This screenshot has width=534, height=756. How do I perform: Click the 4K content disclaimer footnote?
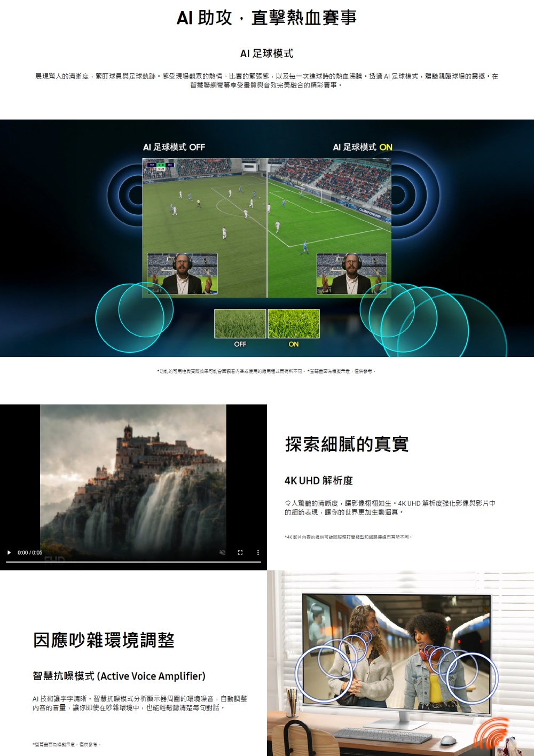[348, 537]
